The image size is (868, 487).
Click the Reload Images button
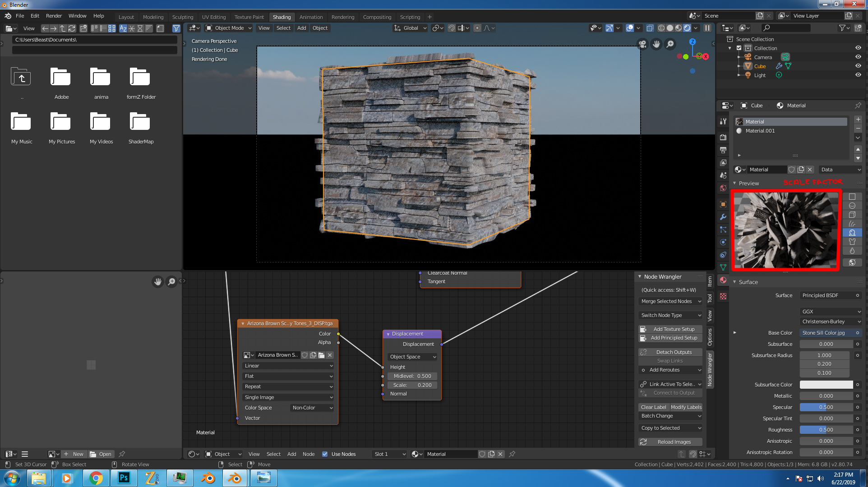click(670, 442)
